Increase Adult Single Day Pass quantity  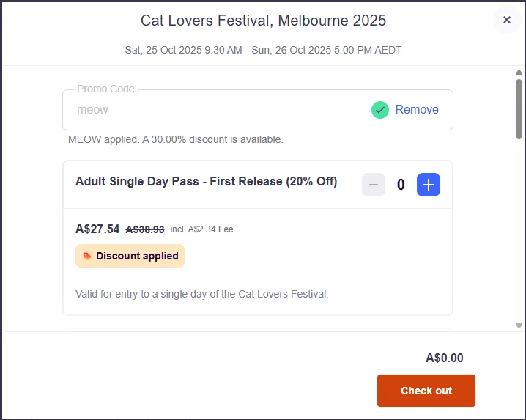[x=428, y=185]
